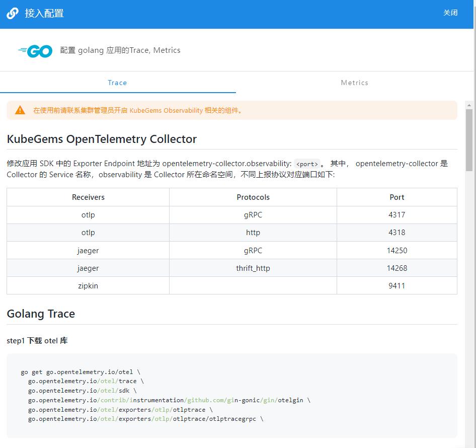Click the port value 4317
Screen dimensions: 476x448
(x=397, y=215)
